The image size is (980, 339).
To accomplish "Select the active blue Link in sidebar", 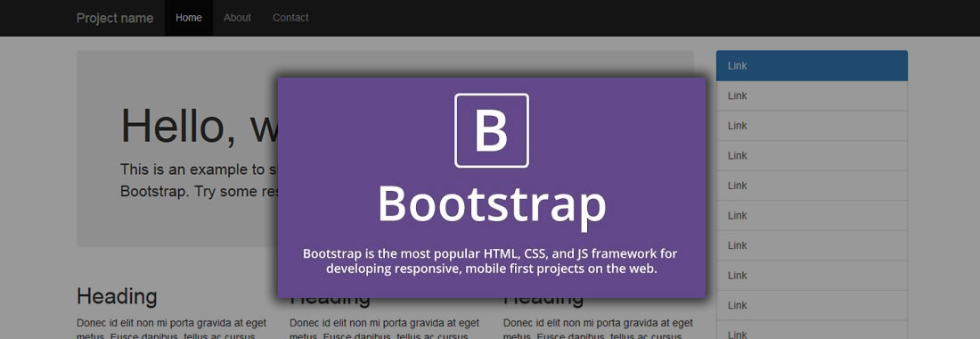I will [x=812, y=66].
